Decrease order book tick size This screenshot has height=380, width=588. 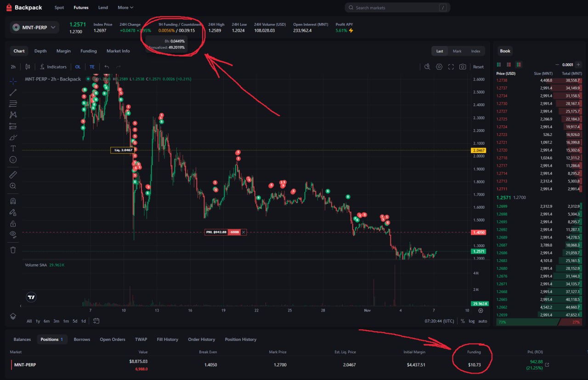click(x=557, y=65)
